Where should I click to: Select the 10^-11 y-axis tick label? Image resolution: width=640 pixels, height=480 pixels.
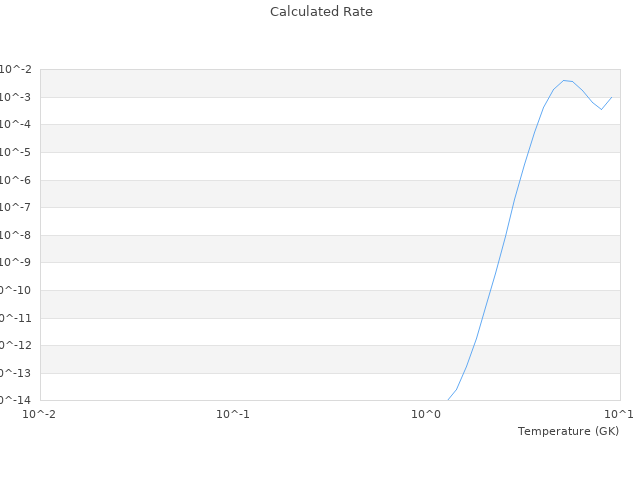tap(15, 318)
